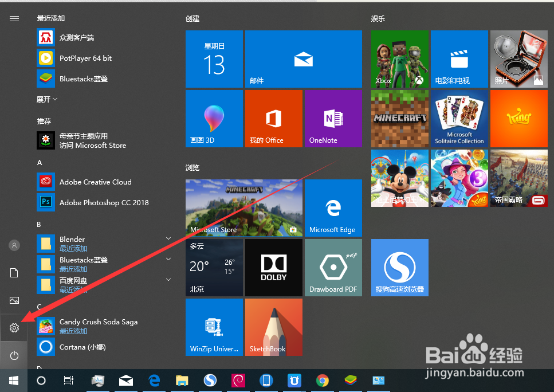Open the 电影和电视 tile
Image resolution: width=554 pixels, height=392 pixels.
point(459,58)
